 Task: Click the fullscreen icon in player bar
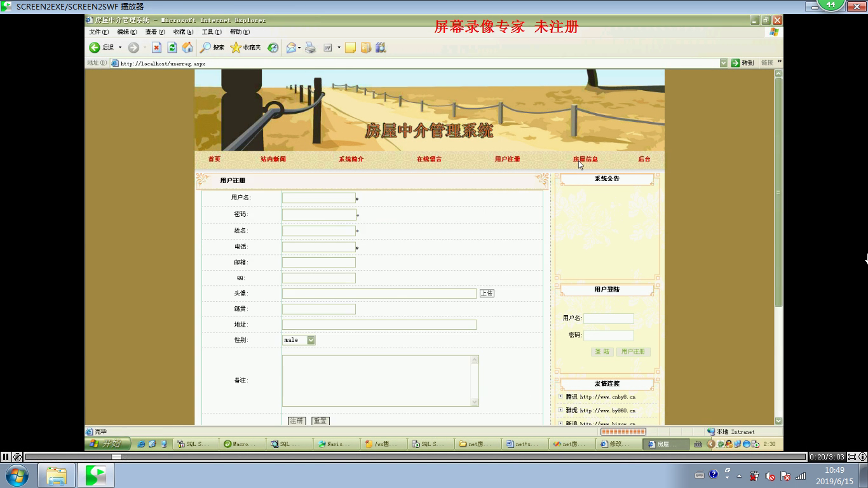851,457
